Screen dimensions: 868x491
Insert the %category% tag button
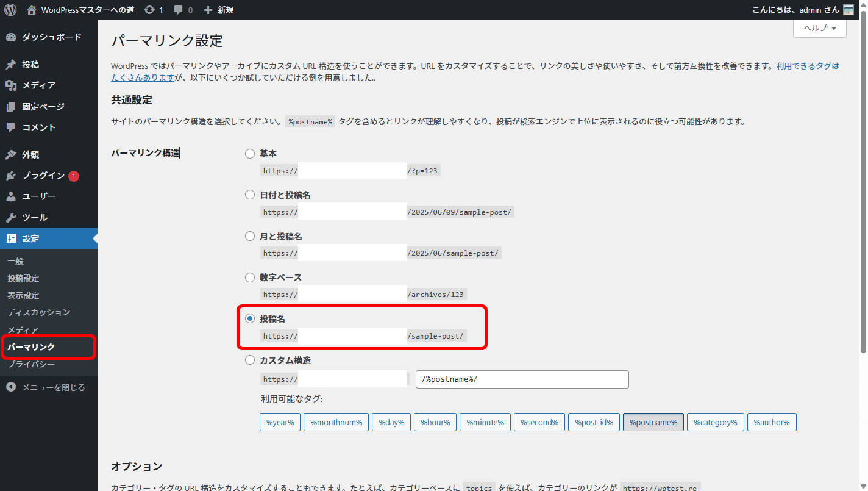(715, 422)
